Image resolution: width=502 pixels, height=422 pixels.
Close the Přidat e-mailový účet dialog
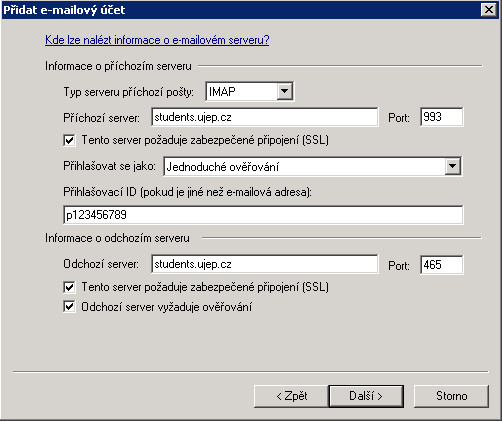(489, 10)
